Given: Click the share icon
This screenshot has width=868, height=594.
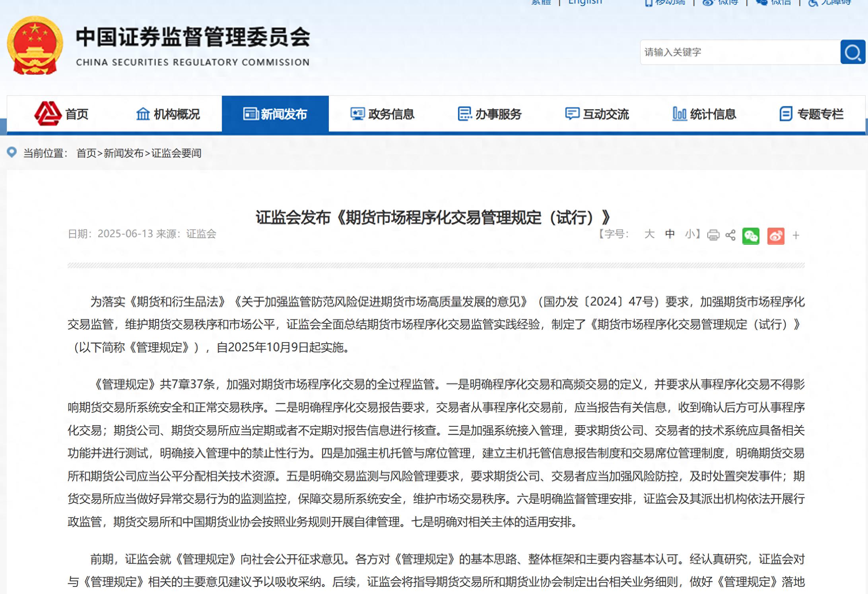Looking at the screenshot, I should point(730,235).
